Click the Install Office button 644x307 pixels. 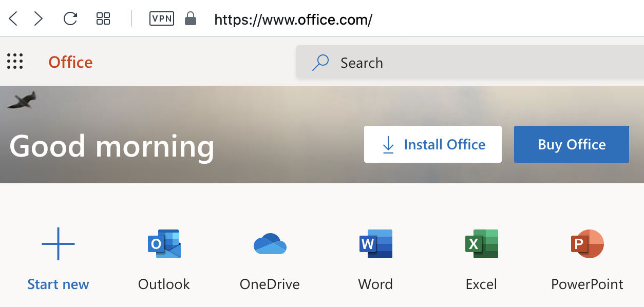tap(433, 144)
